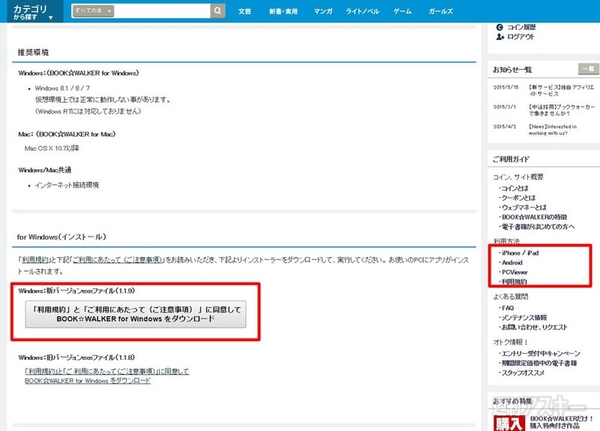
Task: Open the スタッフオススメ link
Action: tap(522, 372)
